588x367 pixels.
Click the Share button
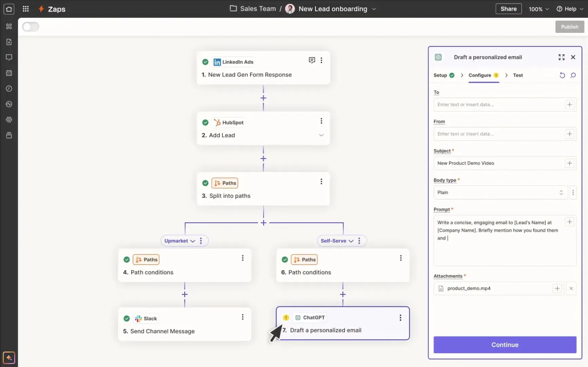click(x=508, y=9)
